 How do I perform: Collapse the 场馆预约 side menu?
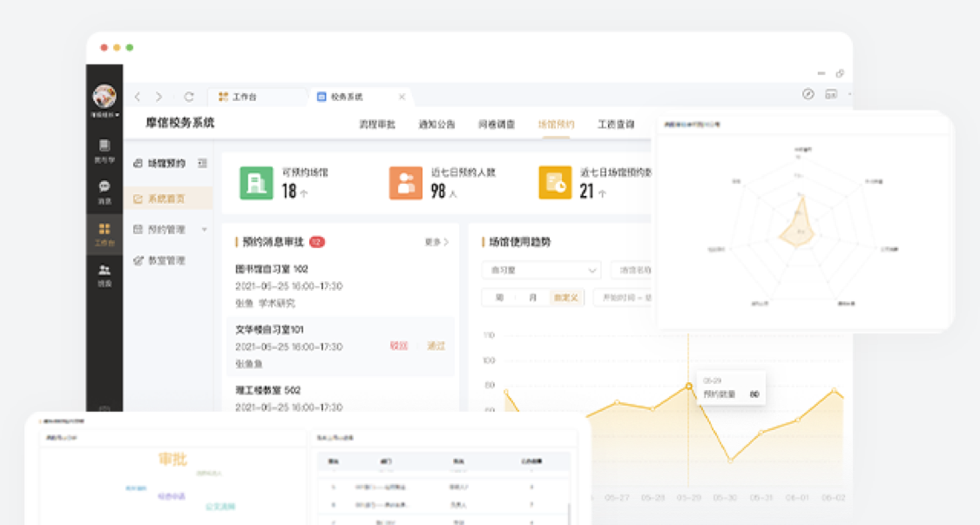pyautogui.click(x=202, y=163)
